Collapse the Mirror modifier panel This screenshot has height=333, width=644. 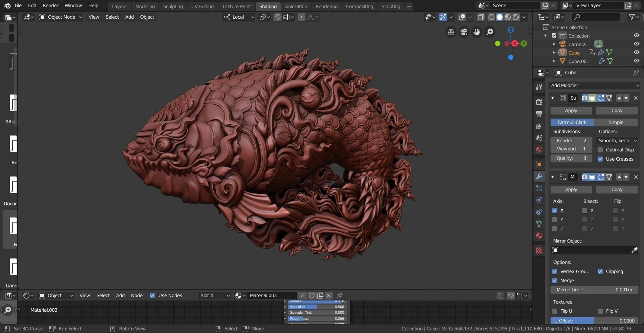553,177
